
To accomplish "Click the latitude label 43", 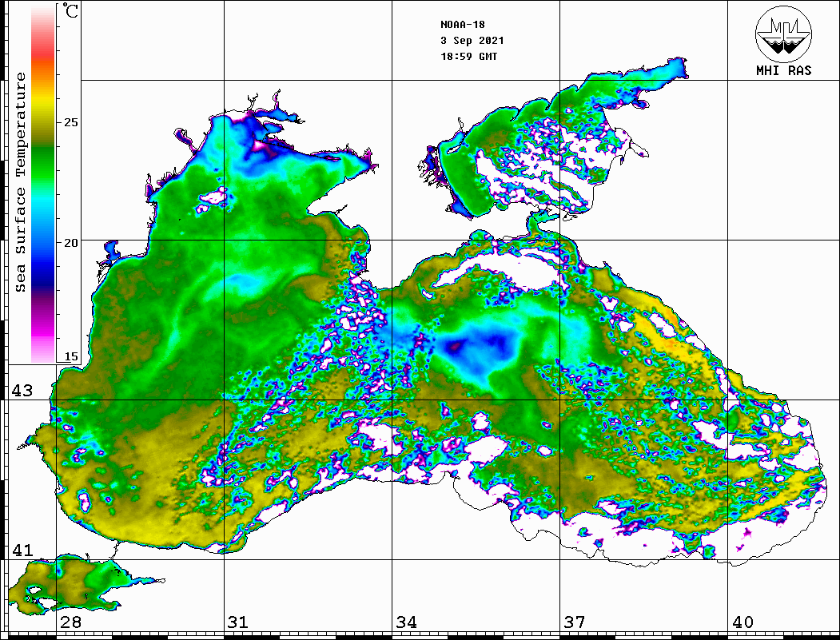I will [22, 391].
